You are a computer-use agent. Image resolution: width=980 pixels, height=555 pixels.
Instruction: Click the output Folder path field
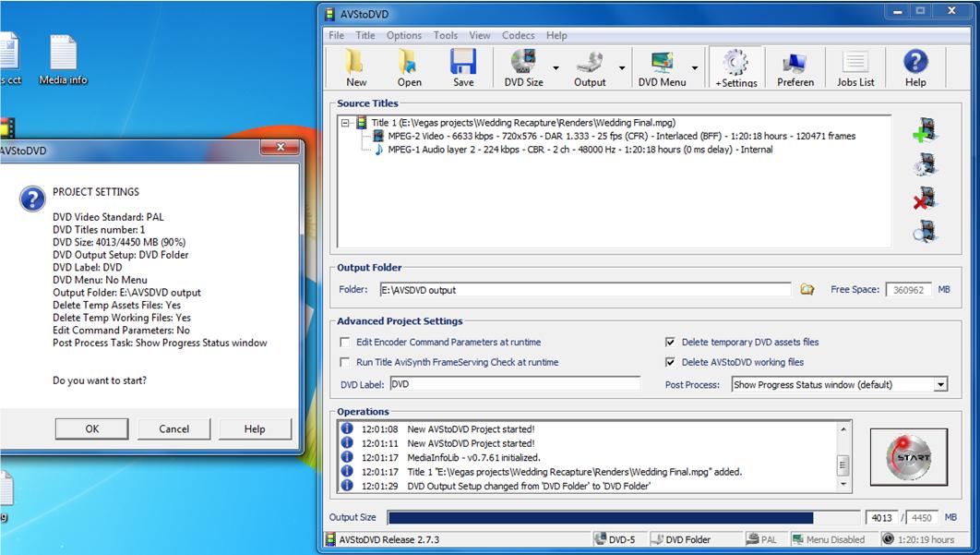click(585, 290)
